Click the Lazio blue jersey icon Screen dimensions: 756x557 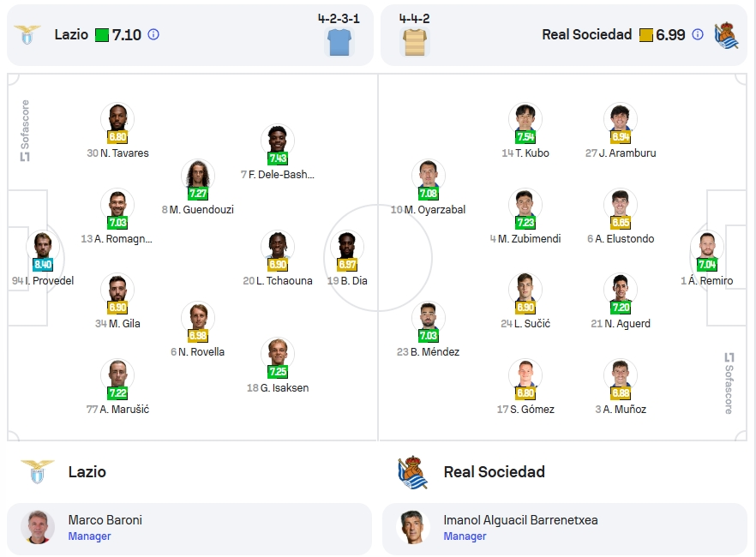(340, 42)
